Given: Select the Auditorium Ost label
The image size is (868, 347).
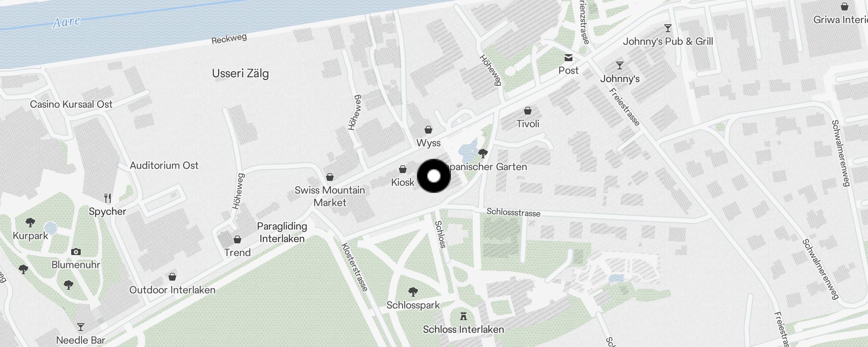Looking at the screenshot, I should tap(164, 165).
